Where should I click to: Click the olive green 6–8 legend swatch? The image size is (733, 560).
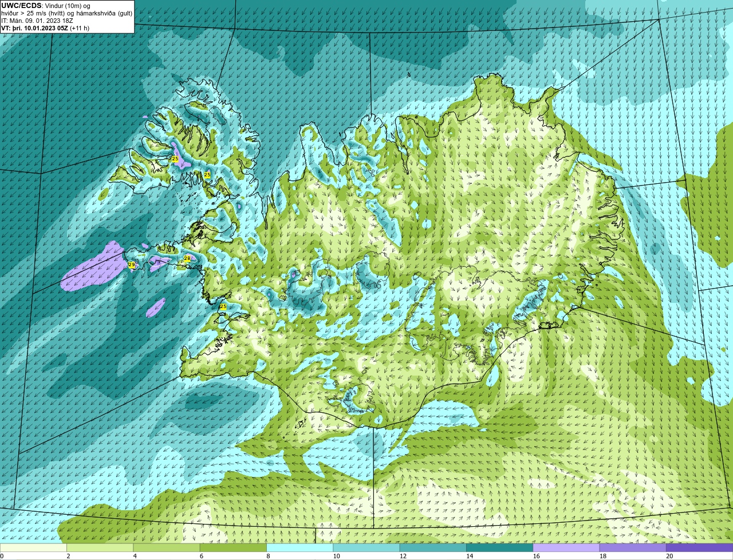[234, 547]
